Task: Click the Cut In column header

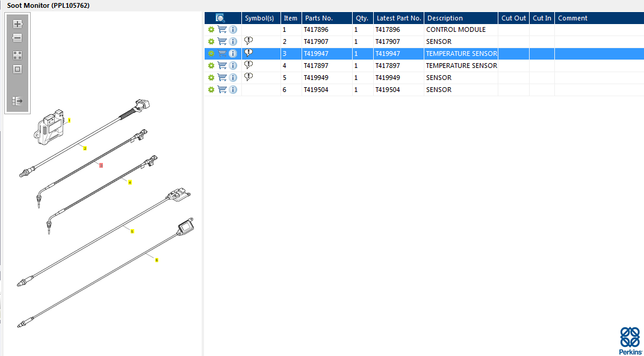Action: click(542, 18)
